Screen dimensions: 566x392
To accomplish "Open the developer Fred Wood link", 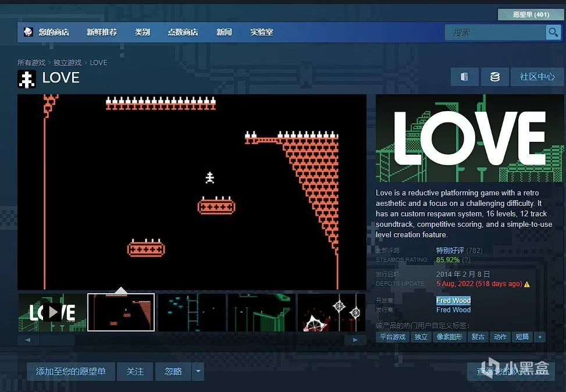I will (x=453, y=300).
